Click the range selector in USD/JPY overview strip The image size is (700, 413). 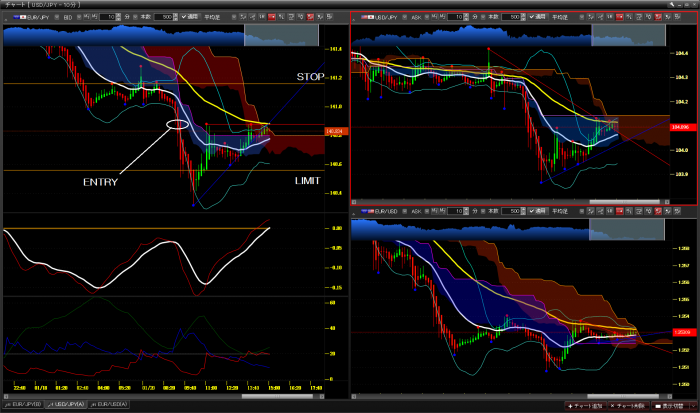(628, 35)
